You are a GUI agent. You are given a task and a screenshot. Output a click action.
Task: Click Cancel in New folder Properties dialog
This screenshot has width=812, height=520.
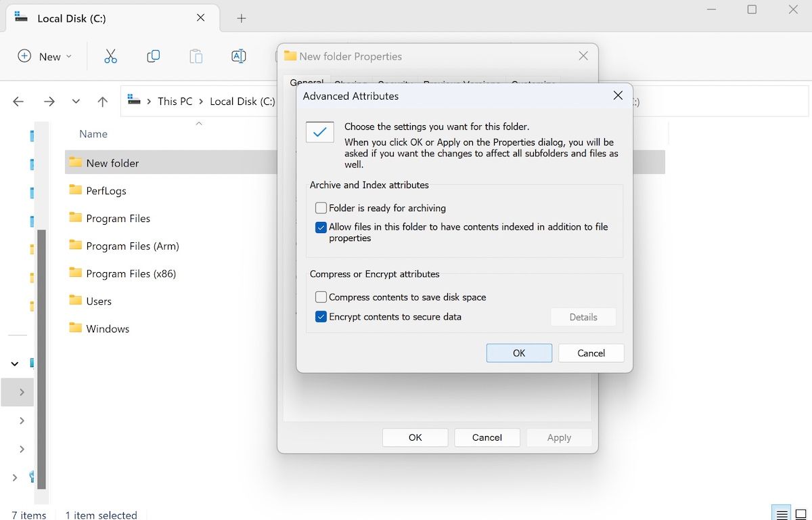pyautogui.click(x=487, y=437)
